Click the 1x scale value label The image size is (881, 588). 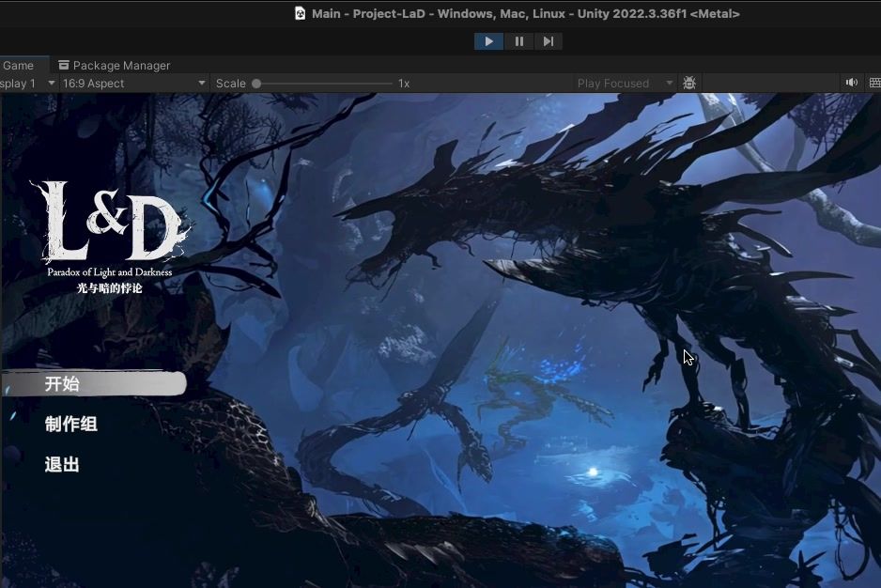click(404, 84)
